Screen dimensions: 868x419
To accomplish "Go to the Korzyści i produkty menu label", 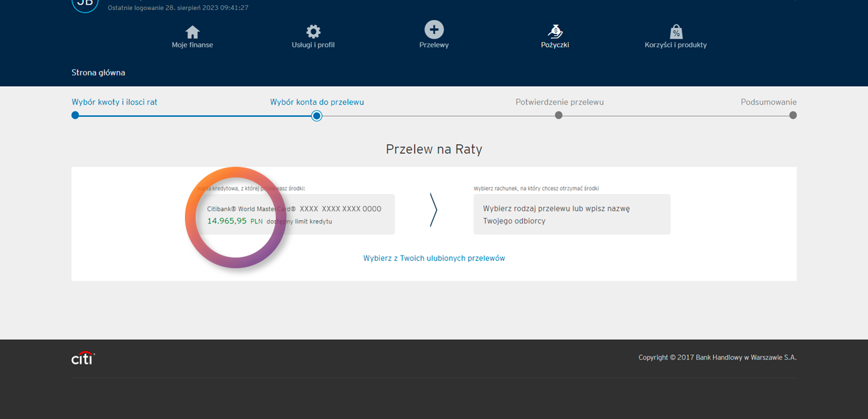I will (676, 45).
